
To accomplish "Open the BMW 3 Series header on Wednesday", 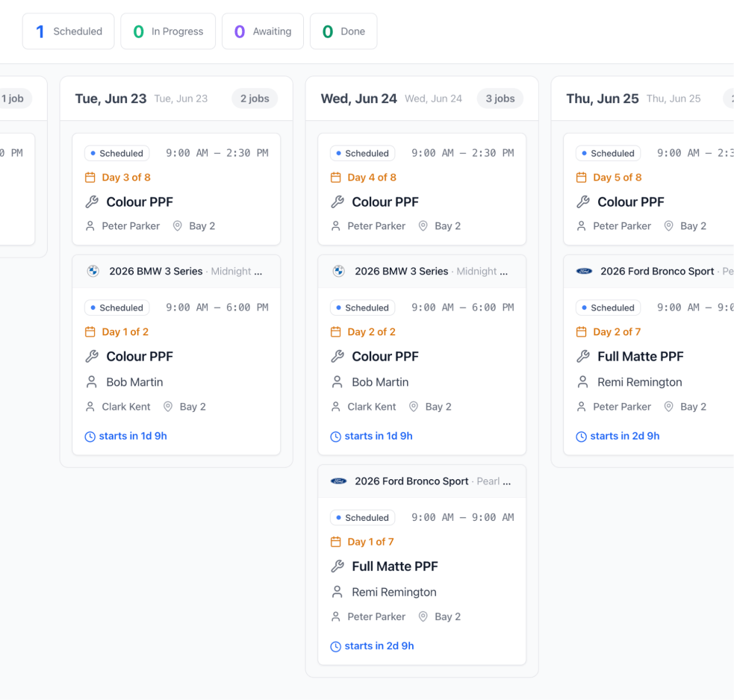I will click(422, 272).
